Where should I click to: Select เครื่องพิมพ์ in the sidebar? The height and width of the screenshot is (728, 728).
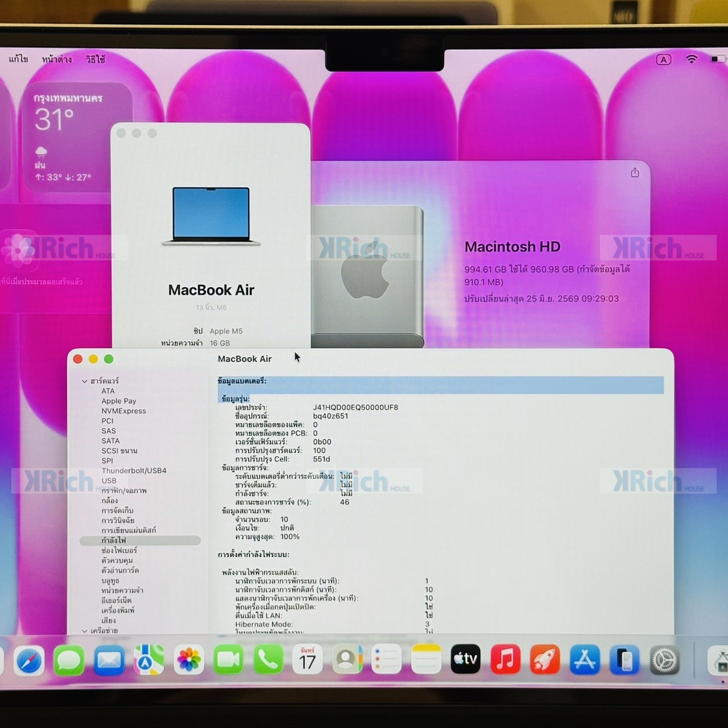pyautogui.click(x=118, y=610)
